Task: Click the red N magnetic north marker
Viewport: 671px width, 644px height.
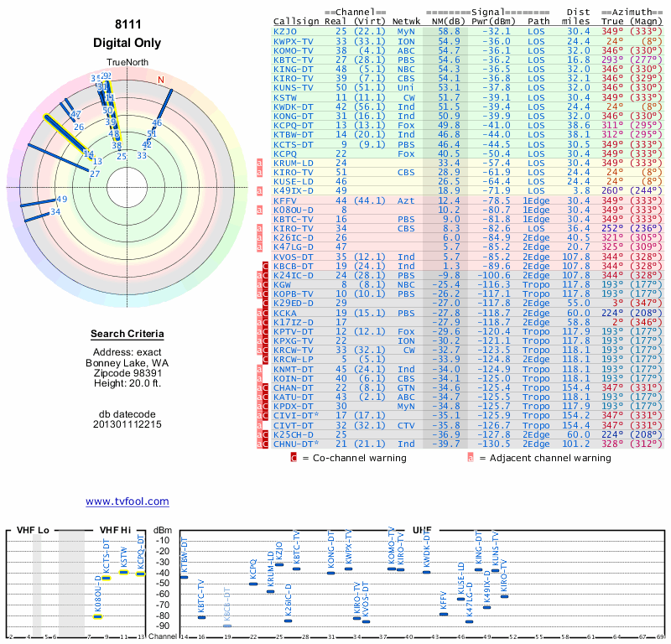Action: coord(161,80)
